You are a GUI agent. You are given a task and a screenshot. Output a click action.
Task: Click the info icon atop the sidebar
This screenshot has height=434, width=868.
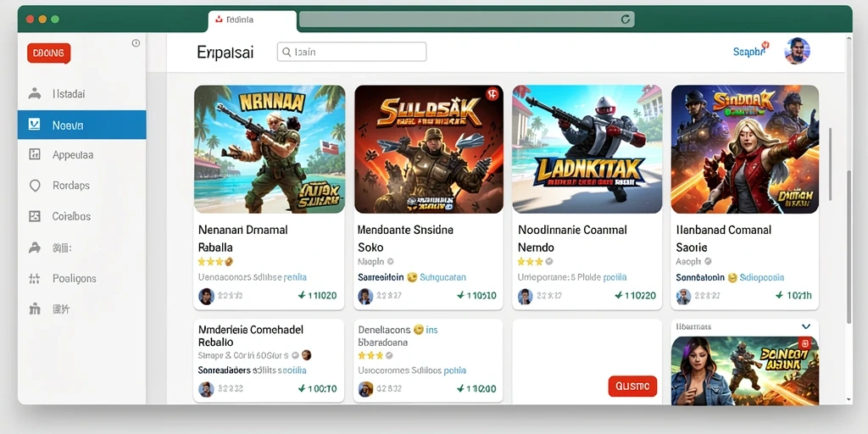[136, 43]
